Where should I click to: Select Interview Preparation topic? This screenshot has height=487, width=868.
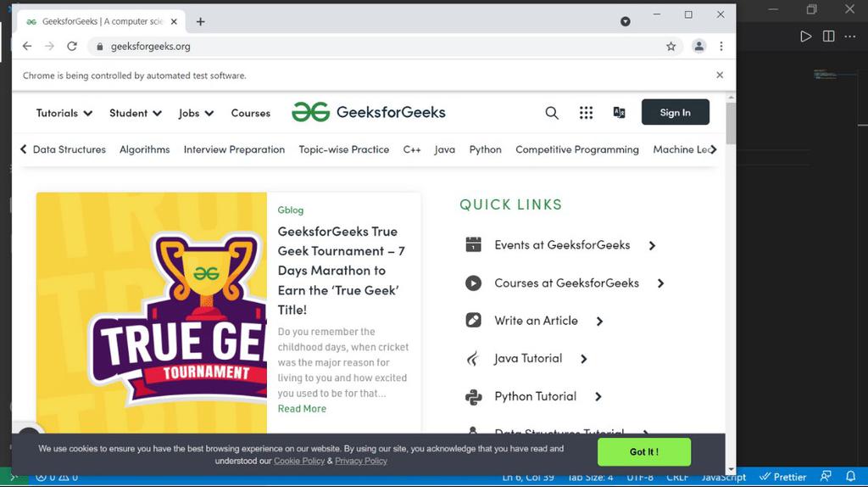pyautogui.click(x=234, y=149)
